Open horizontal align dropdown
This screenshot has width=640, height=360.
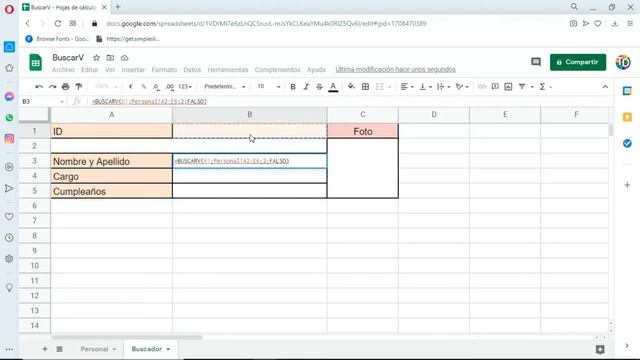[407, 87]
